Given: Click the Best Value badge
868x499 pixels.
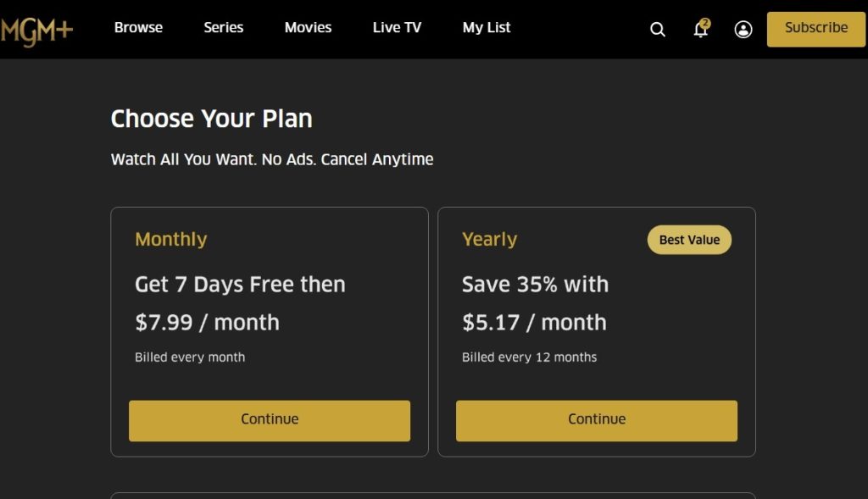Looking at the screenshot, I should coord(689,240).
